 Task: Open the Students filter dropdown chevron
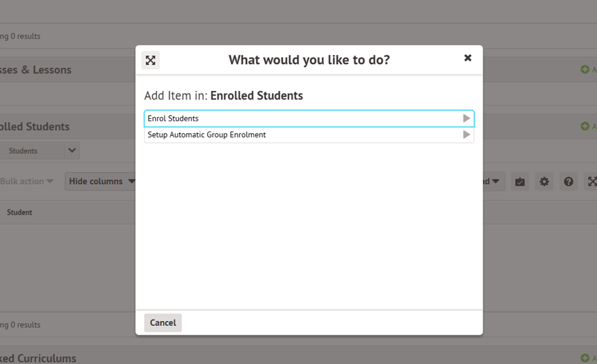(x=72, y=151)
